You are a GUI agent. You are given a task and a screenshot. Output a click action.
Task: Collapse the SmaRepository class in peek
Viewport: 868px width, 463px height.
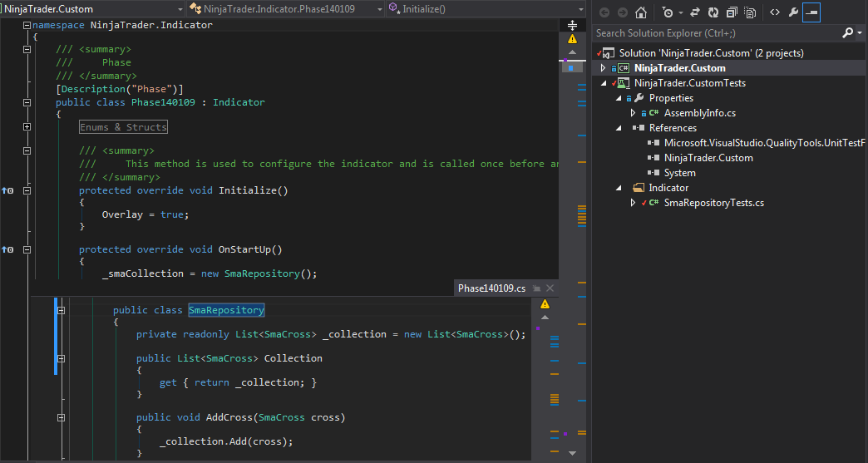coord(61,310)
